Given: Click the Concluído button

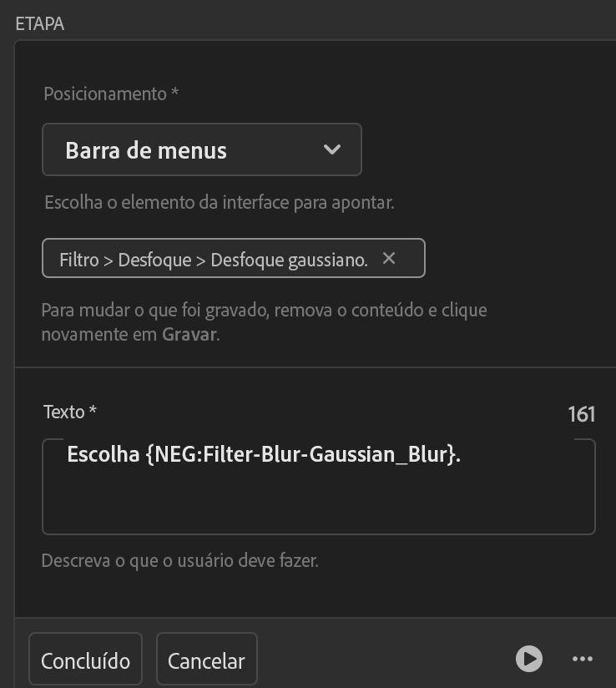Looking at the screenshot, I should 85,660.
